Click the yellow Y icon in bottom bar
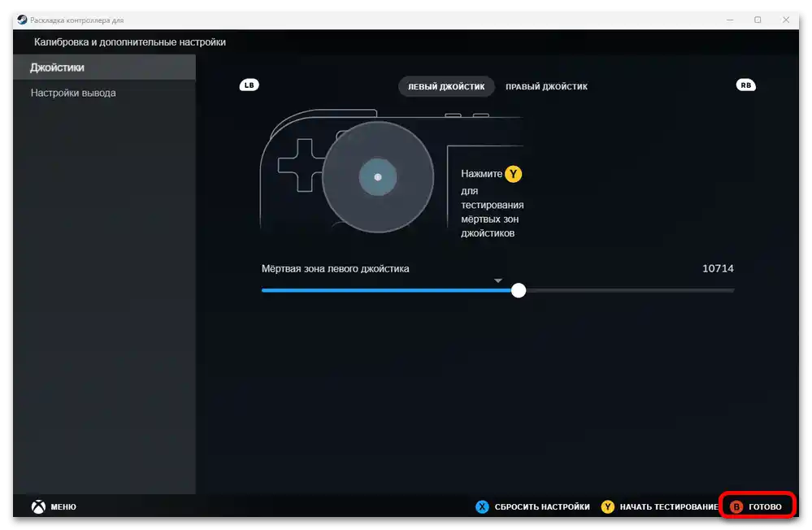The height and width of the screenshot is (530, 812). click(x=607, y=506)
